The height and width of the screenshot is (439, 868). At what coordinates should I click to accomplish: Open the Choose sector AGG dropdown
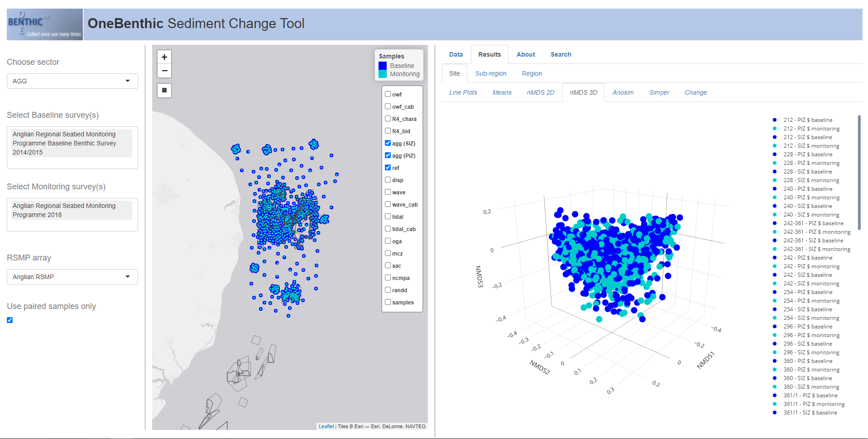[x=72, y=81]
